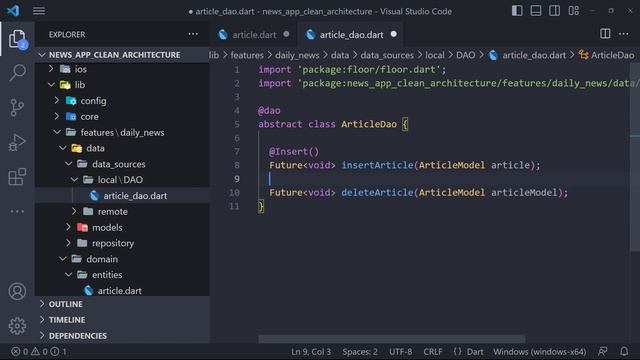640x360 pixels.
Task: Click the notifications bell in status bar
Action: coord(624,351)
